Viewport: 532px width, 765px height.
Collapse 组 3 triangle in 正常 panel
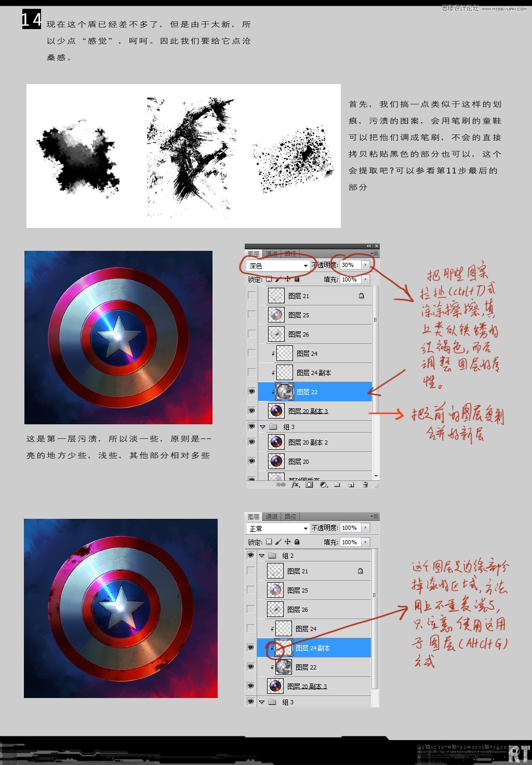point(261,702)
